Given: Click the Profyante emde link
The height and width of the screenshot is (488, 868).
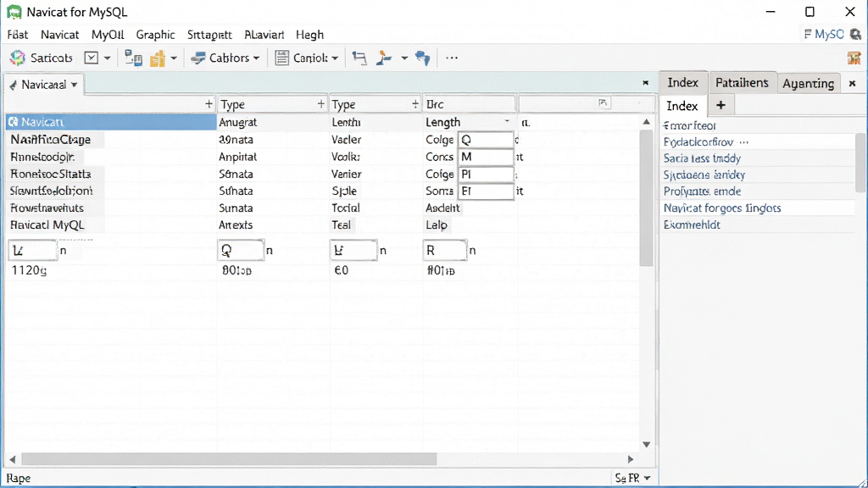Looking at the screenshot, I should [702, 191].
